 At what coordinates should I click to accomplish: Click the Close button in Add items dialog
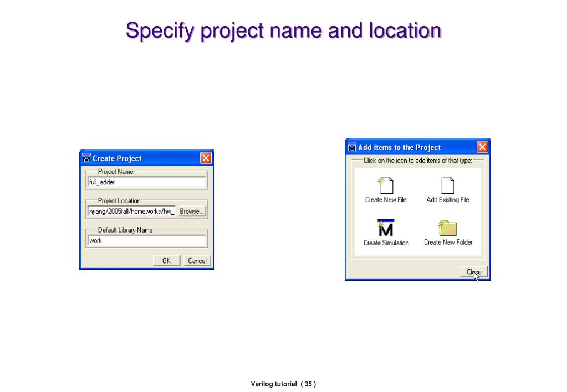pyautogui.click(x=474, y=272)
